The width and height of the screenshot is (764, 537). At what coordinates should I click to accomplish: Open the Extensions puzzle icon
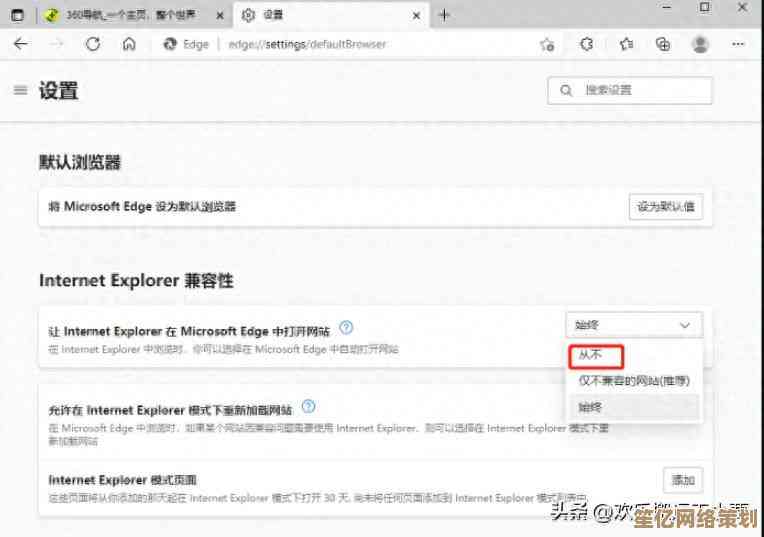click(587, 44)
